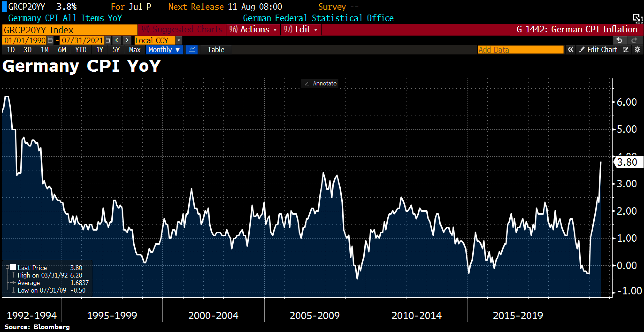The width and height of the screenshot is (644, 332).
Task: Expand the Monthly periodicity dropdown
Action: pos(164,50)
